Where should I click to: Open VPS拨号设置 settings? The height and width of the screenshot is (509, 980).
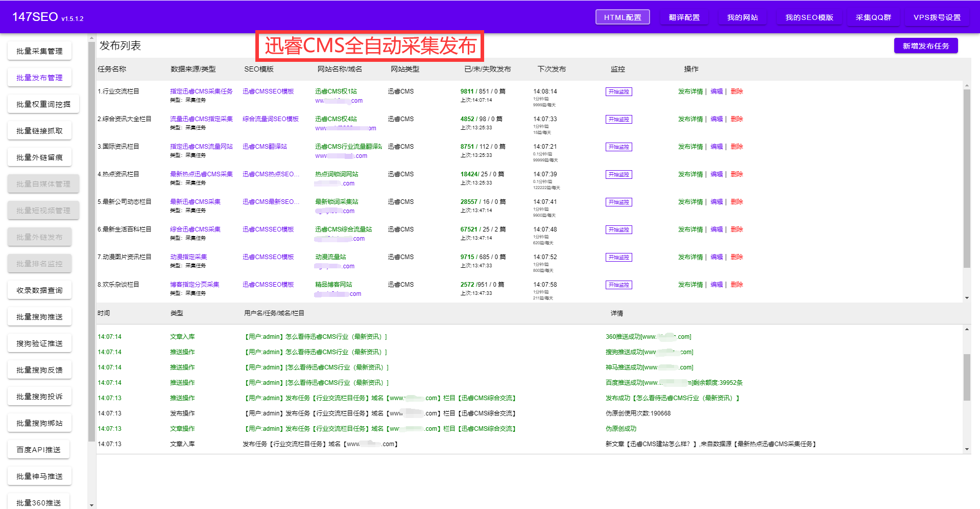937,17
